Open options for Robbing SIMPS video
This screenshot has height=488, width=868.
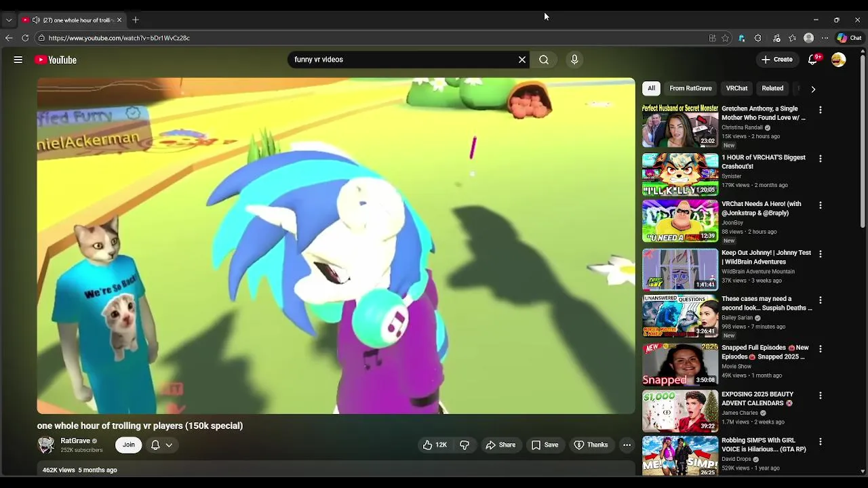pos(820,441)
